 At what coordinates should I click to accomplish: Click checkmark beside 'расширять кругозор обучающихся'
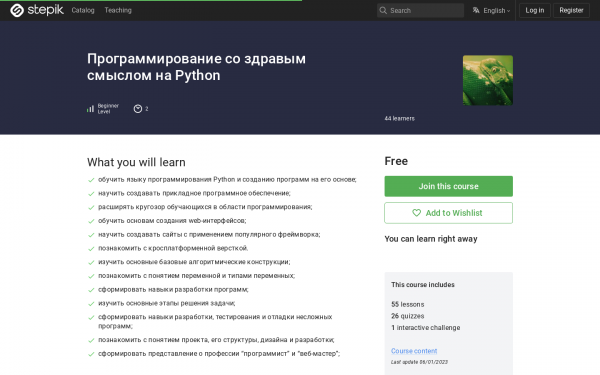pos(91,207)
